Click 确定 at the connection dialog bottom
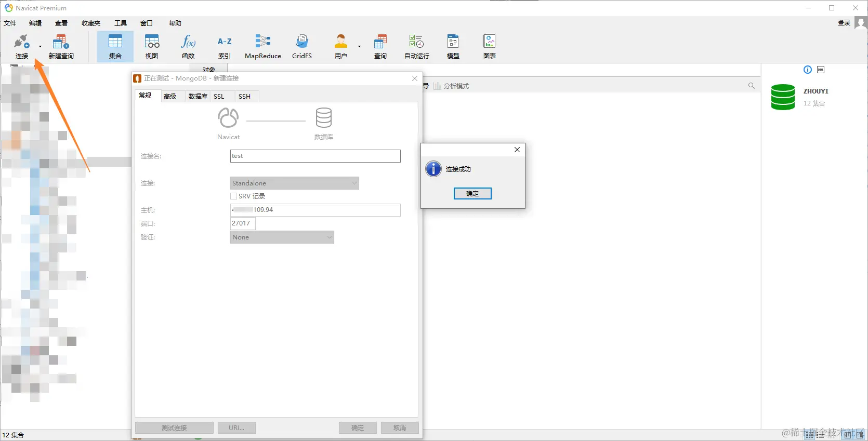 coord(358,427)
